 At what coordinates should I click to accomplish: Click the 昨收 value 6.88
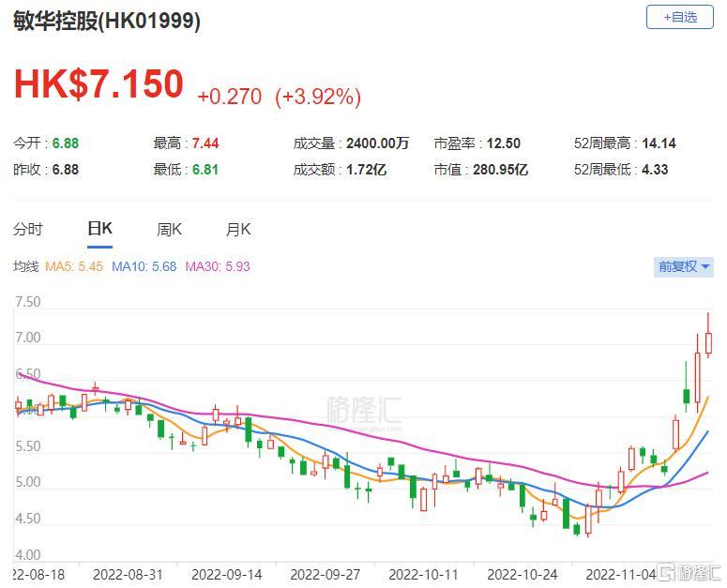(x=66, y=170)
